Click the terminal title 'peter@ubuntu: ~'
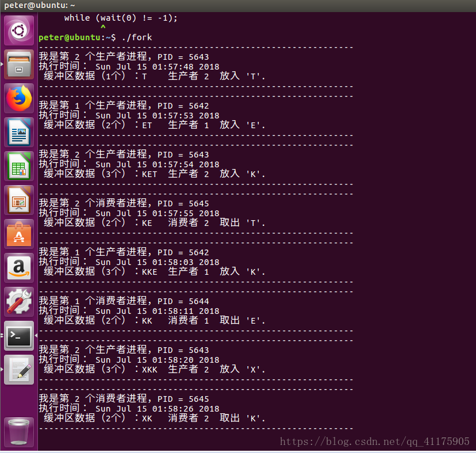Screen dimensions: 476x453 [40, 5]
